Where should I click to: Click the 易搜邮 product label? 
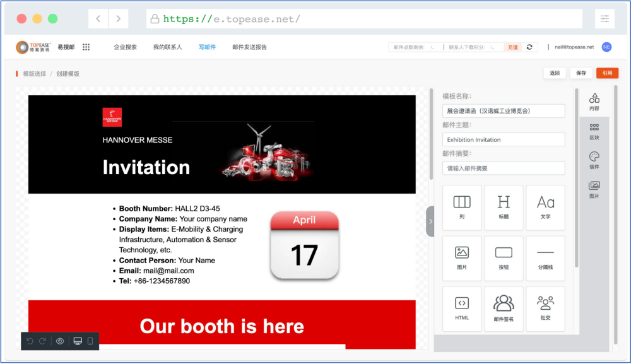tap(66, 47)
